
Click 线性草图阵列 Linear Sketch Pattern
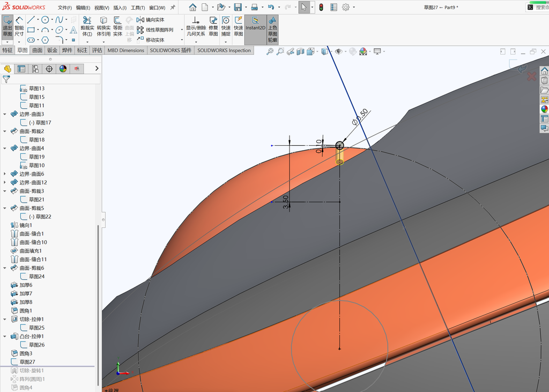tap(155, 30)
